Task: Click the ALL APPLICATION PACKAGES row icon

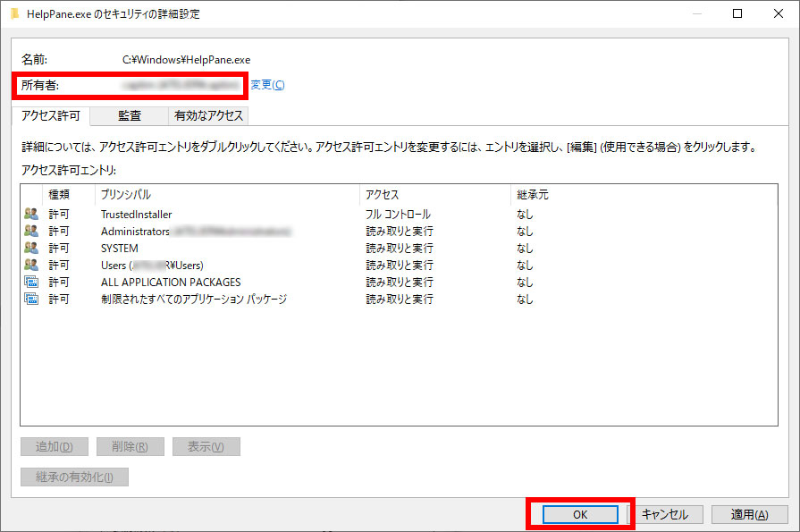Action: 31,282
